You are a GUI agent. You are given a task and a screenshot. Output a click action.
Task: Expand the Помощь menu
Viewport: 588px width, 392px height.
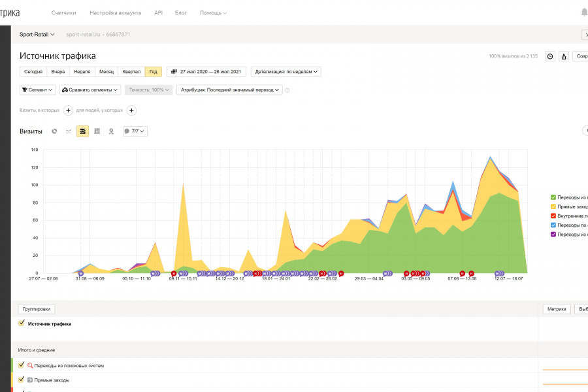[x=213, y=13]
